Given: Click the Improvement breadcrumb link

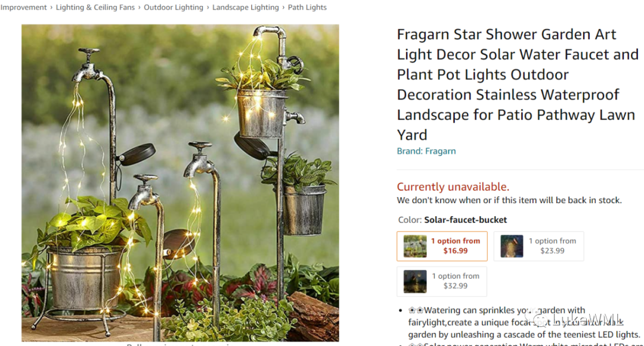Looking at the screenshot, I should [23, 7].
